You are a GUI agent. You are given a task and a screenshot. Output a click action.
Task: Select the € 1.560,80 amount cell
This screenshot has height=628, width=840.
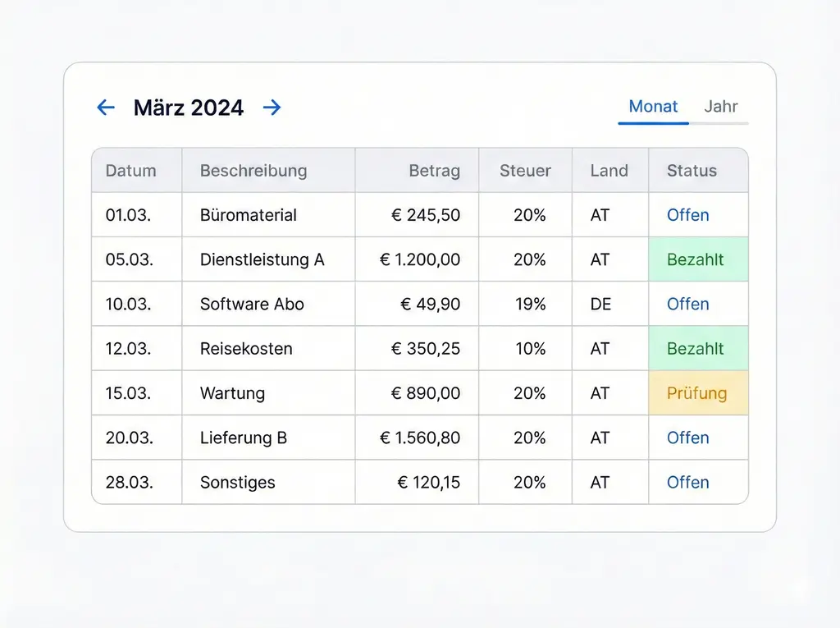[x=420, y=438]
